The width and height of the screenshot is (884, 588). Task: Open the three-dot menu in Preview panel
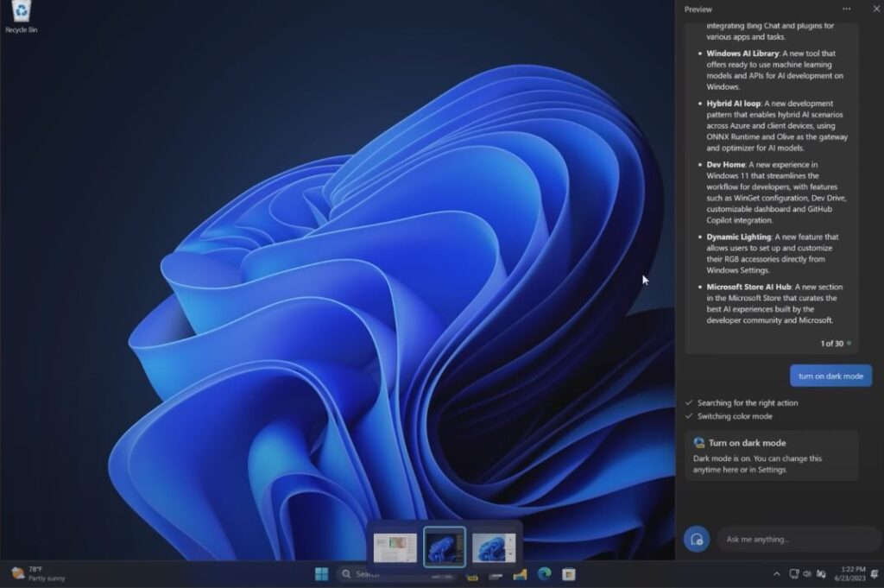tap(846, 9)
